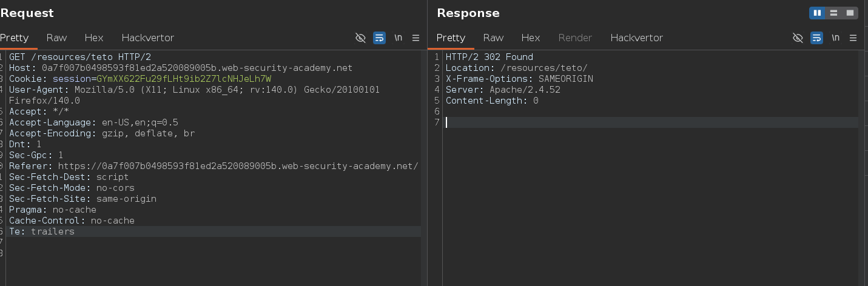Click the User-Agent header line

(194, 90)
